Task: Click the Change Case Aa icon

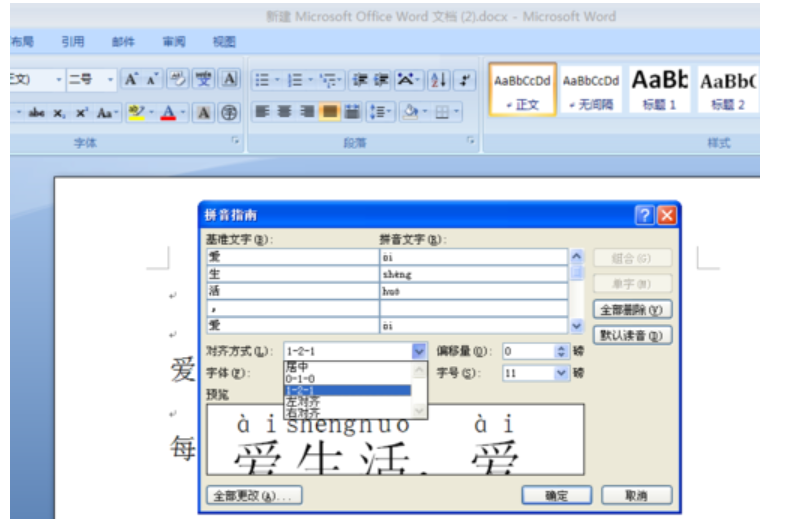Action: [105, 112]
